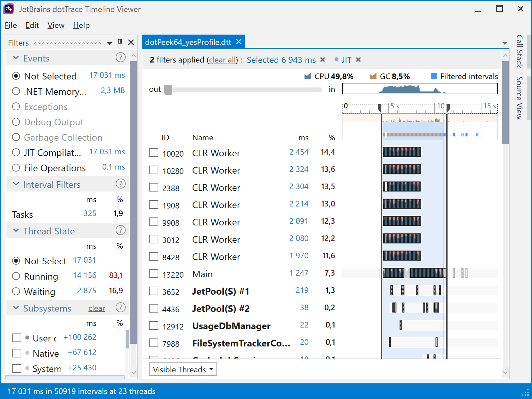The height and width of the screenshot is (399, 532).
Task: Pin the Filters panel
Action: 120,42
